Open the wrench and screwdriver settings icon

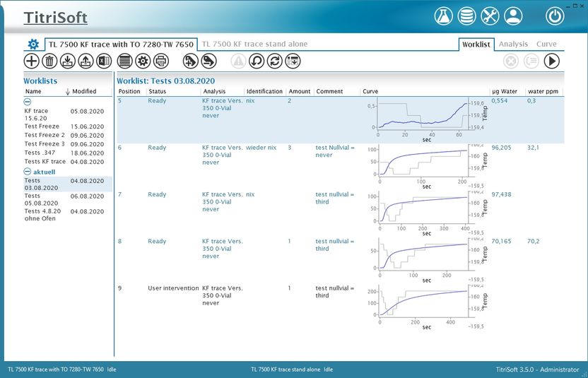(490, 16)
